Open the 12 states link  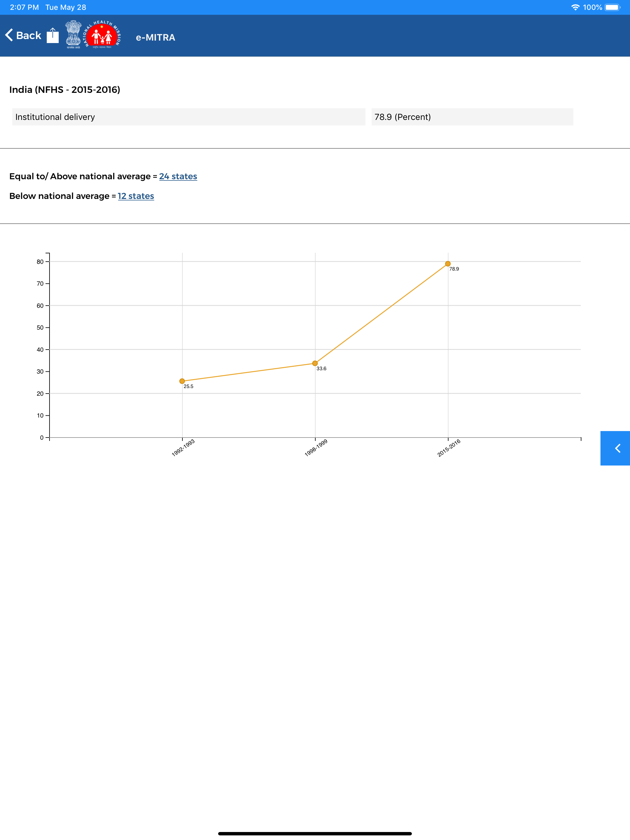[136, 196]
